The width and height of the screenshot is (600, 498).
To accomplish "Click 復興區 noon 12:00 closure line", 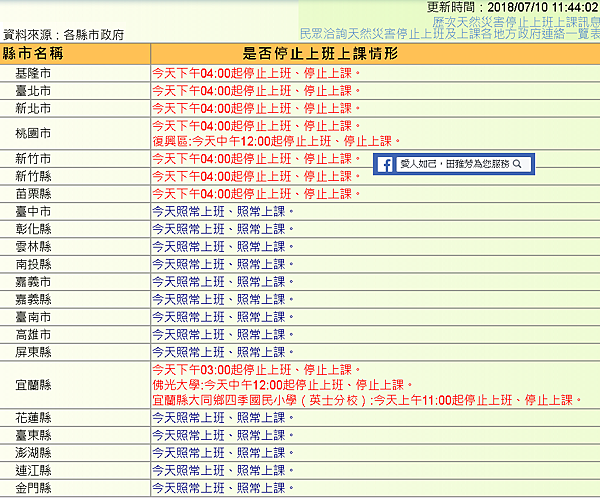I will (x=276, y=141).
